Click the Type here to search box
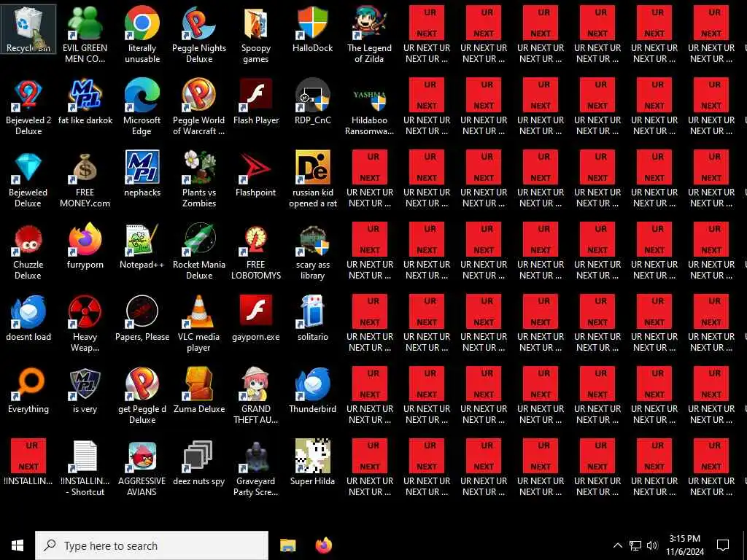The image size is (747, 560). tap(152, 545)
